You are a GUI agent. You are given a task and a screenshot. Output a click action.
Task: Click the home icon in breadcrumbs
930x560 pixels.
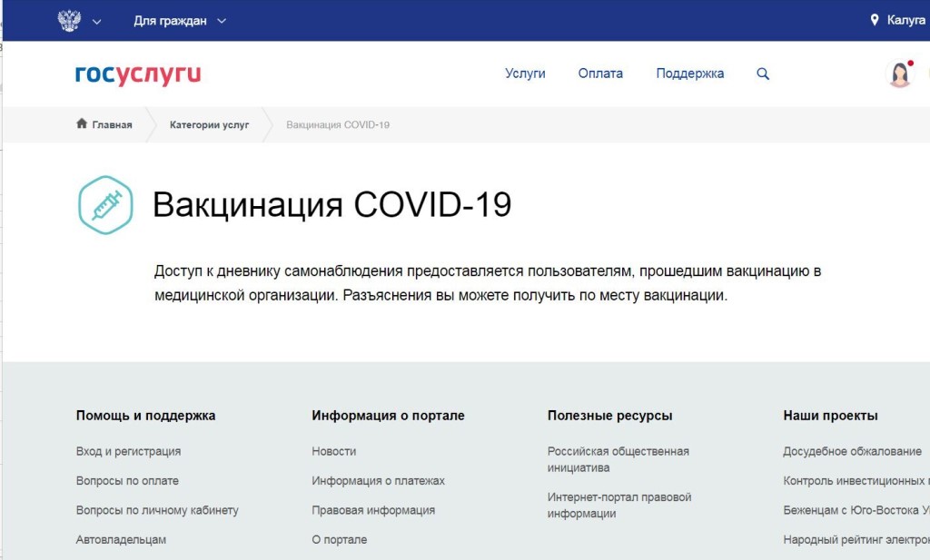tap(82, 124)
